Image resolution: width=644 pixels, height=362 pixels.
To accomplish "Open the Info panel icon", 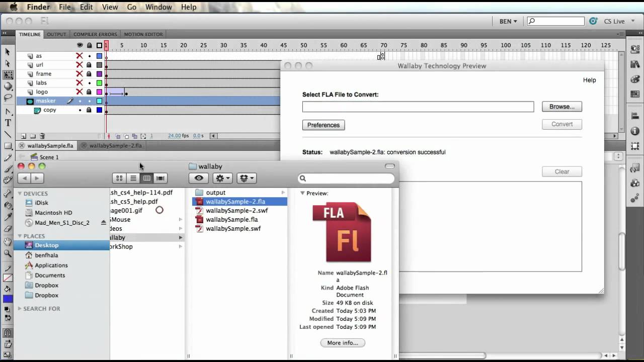I will tap(635, 131).
